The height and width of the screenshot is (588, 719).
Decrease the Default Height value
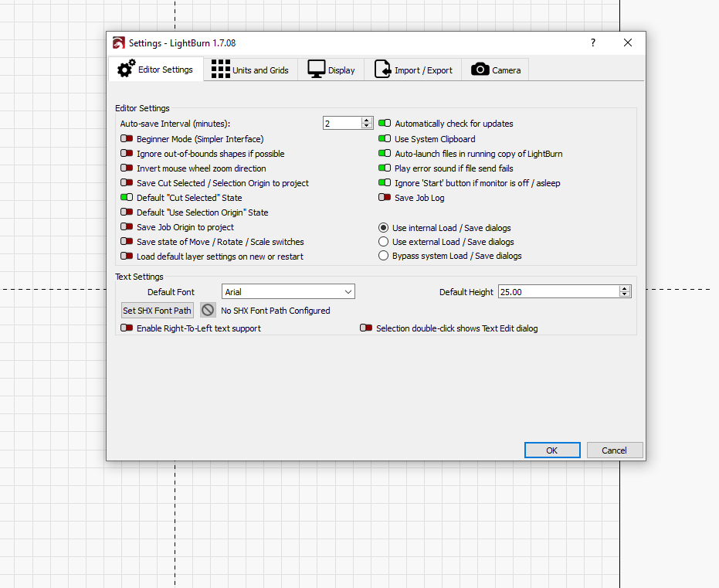coord(624,294)
